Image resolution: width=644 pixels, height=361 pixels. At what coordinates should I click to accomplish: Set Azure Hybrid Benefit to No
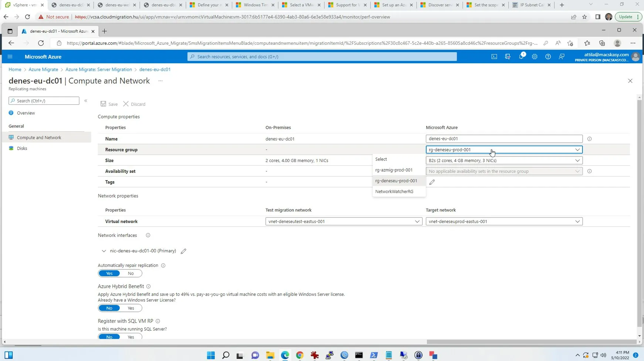109,308
